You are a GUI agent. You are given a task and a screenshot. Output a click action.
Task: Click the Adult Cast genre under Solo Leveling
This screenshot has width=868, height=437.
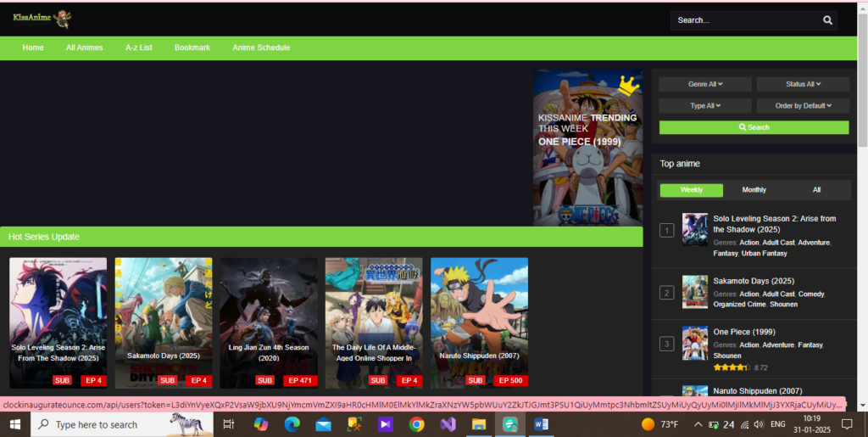778,243
